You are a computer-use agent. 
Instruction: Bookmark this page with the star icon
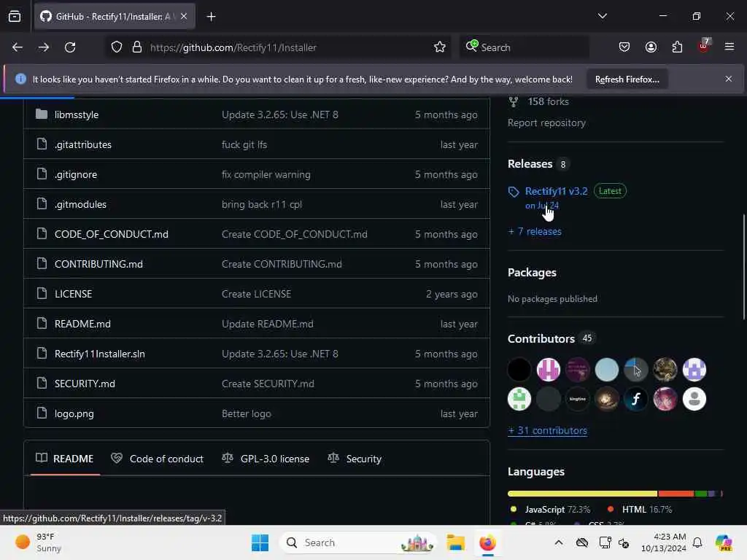[440, 47]
